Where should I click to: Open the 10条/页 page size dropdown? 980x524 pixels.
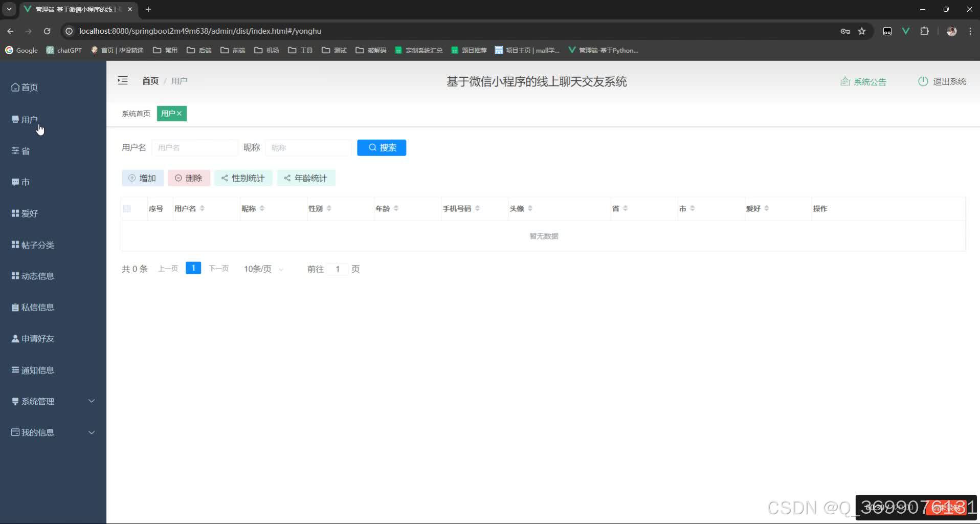[x=262, y=269]
